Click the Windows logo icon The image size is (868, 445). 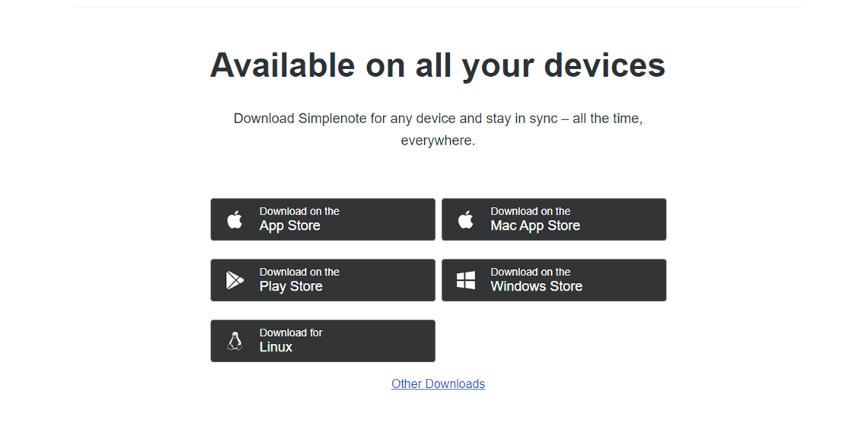point(466,280)
